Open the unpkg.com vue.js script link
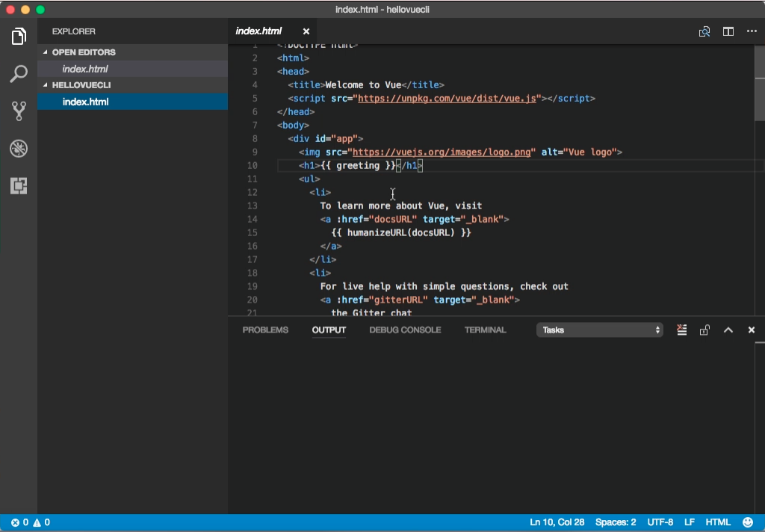Screen dimensions: 765x532 pos(447,98)
